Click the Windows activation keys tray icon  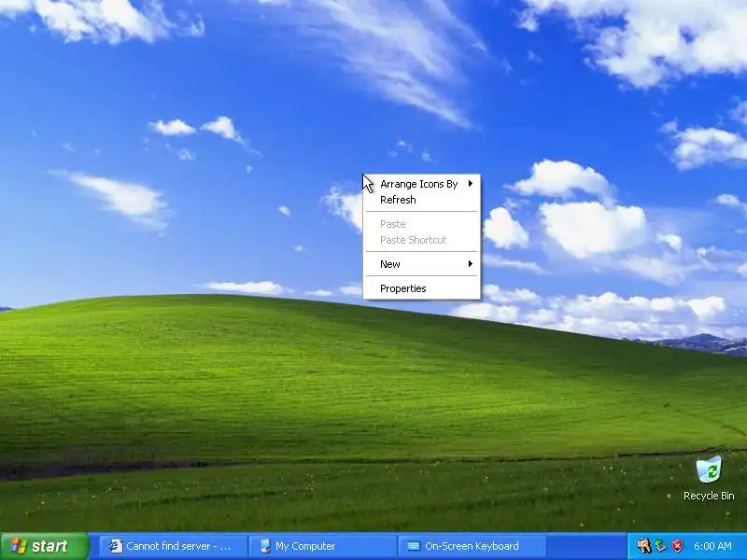[x=643, y=546]
